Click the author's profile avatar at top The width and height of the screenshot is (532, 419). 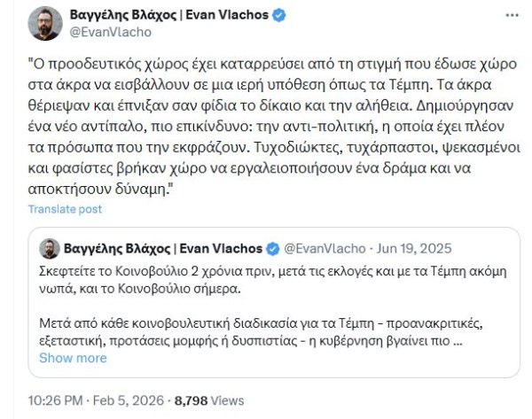tap(44, 24)
